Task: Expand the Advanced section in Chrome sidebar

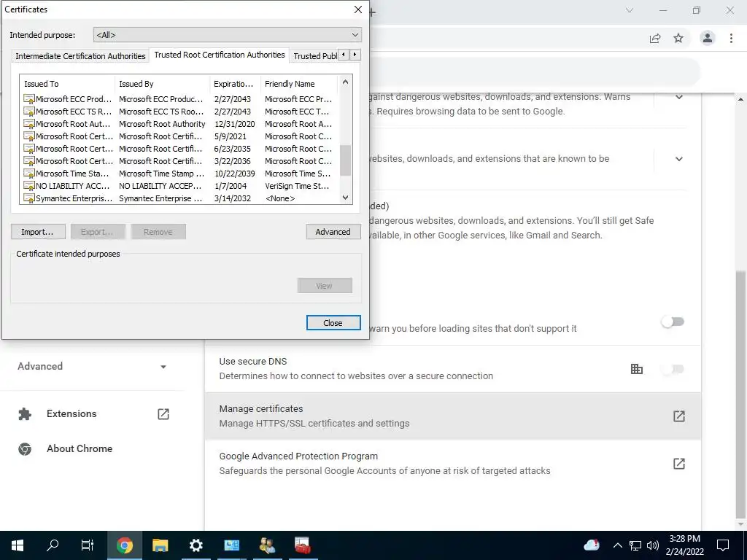Action: tap(92, 366)
